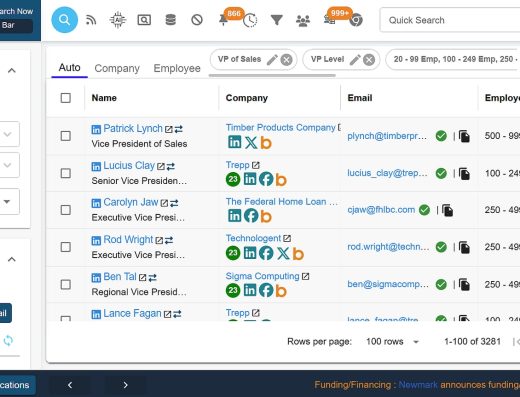Open Technologent X social icon
520x397 pixels.
click(x=283, y=253)
